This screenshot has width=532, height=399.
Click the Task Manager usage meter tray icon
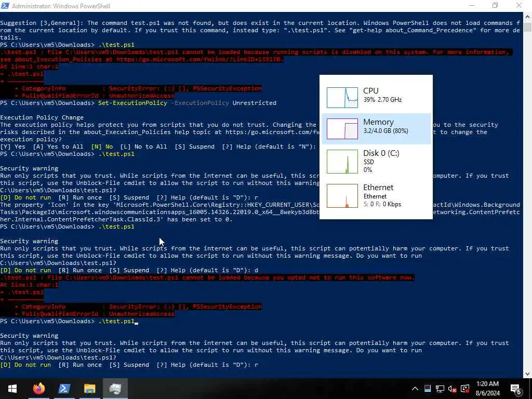(428, 389)
